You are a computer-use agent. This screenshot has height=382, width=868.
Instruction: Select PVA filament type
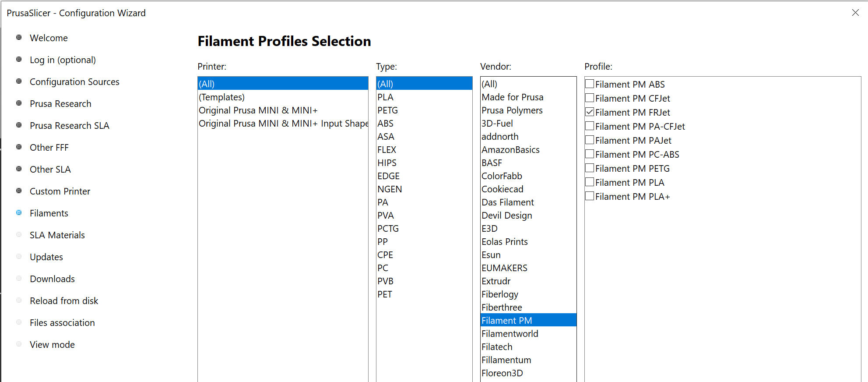(x=424, y=215)
